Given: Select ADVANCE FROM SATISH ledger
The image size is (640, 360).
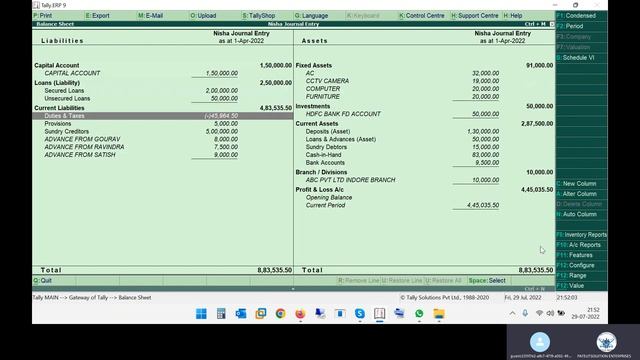Looking at the screenshot, I should coord(162,155).
